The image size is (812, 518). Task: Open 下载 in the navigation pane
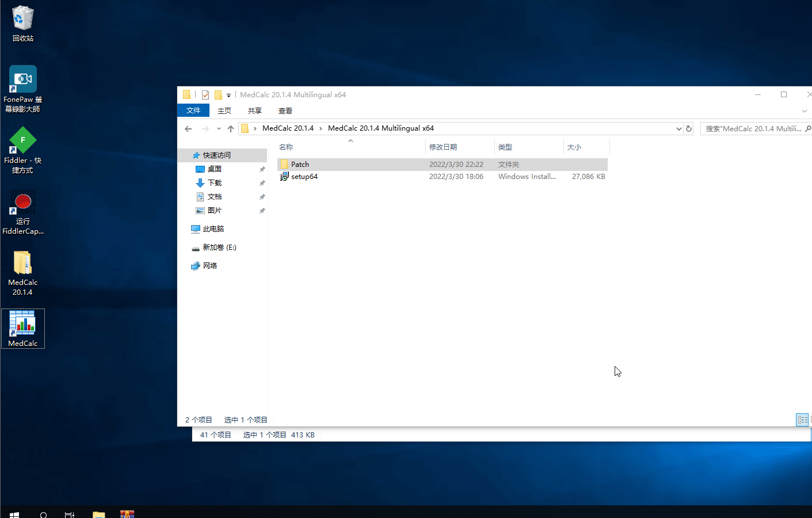214,183
